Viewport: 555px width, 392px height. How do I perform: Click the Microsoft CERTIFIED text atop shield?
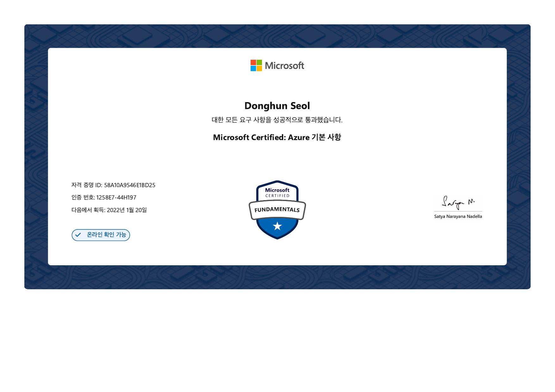tap(277, 193)
